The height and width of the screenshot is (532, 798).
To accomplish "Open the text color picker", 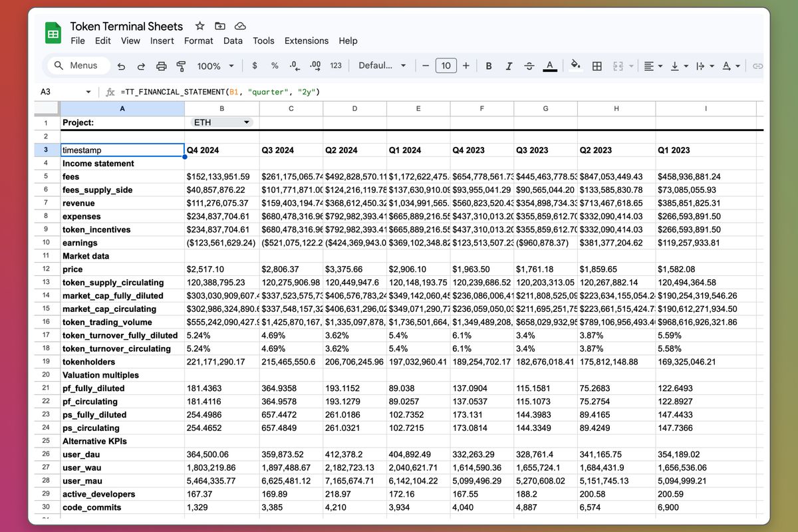I will [x=549, y=66].
